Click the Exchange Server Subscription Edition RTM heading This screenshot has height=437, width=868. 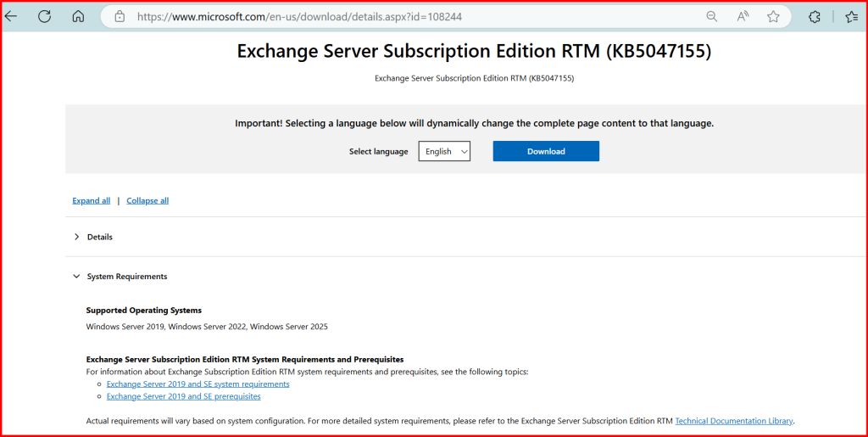coord(474,51)
